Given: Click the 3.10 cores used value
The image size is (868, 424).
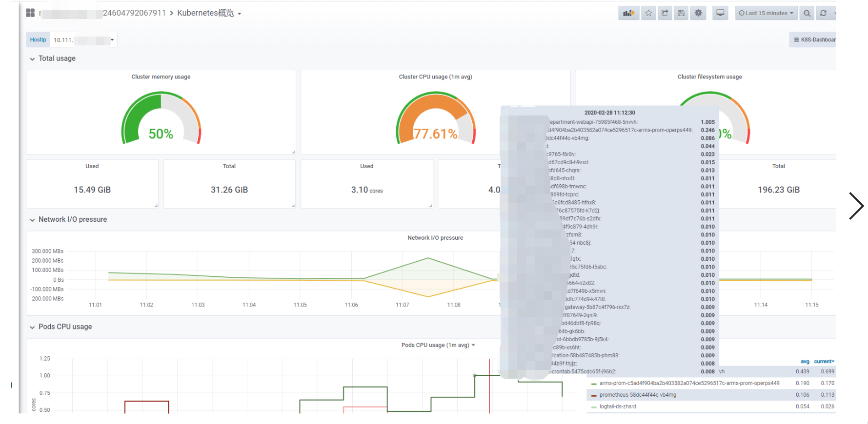Looking at the screenshot, I should [x=367, y=190].
